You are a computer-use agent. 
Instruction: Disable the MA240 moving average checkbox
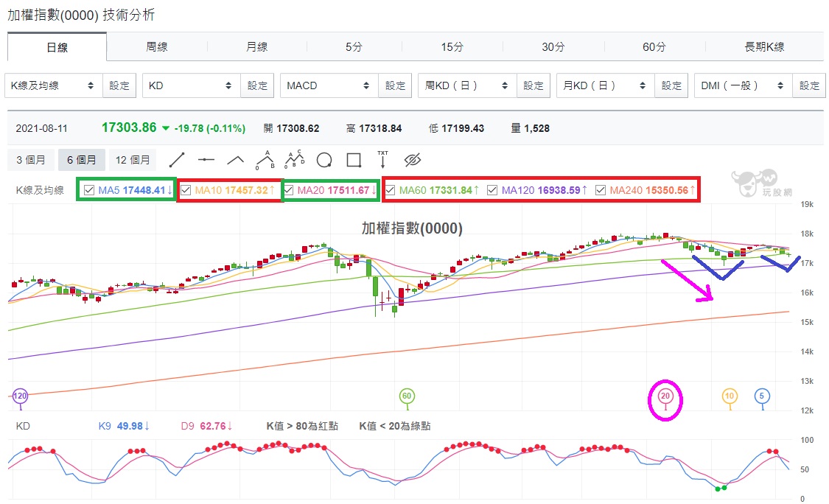pyautogui.click(x=601, y=190)
